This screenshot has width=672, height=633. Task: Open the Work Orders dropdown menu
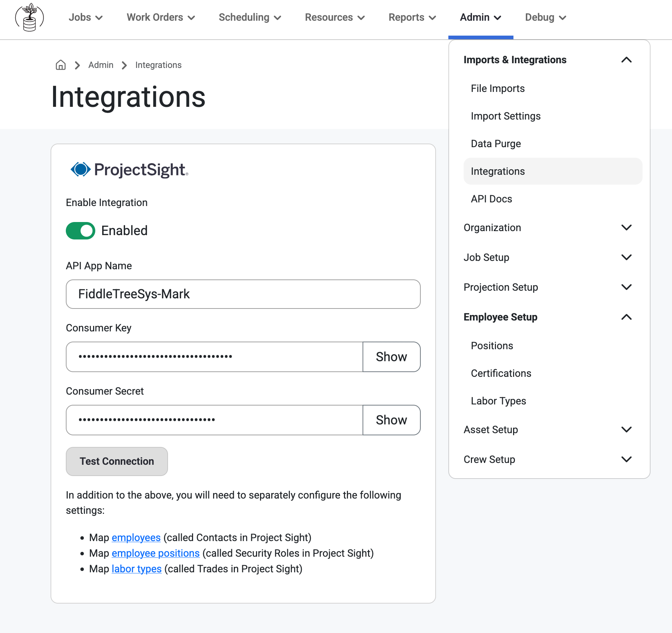[x=161, y=17]
